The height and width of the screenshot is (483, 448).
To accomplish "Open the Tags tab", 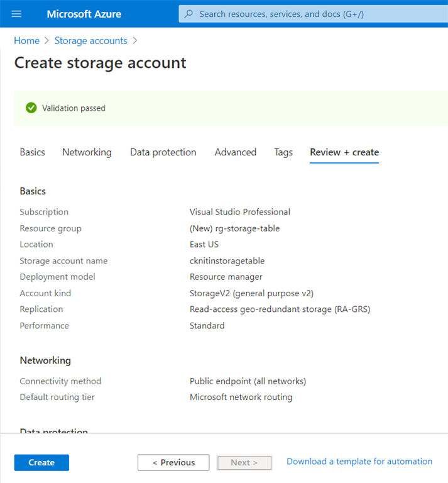I will click(283, 152).
